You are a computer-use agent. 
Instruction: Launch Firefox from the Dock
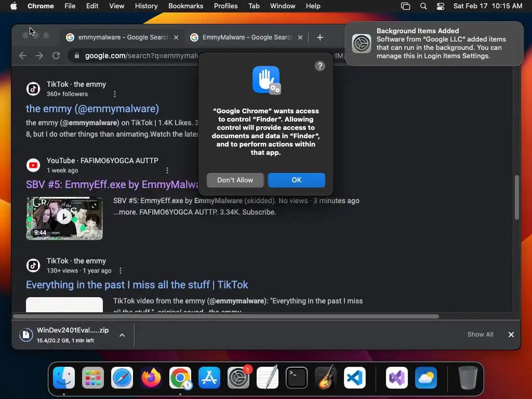pyautogui.click(x=151, y=378)
